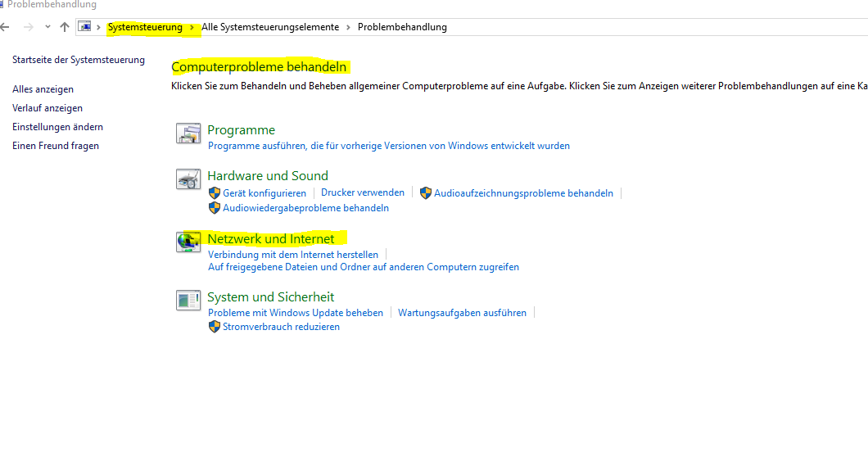Click the Back navigation arrow

click(x=5, y=26)
